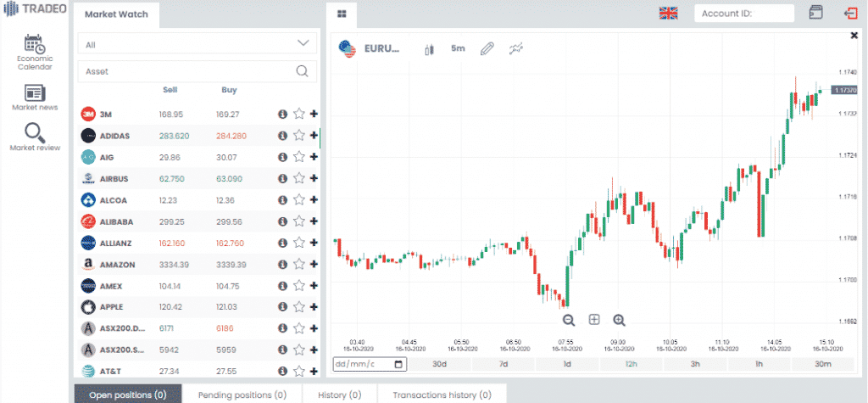The height and width of the screenshot is (403, 868).
Task: Click the TRADEO logo
Action: pyautogui.click(x=35, y=9)
